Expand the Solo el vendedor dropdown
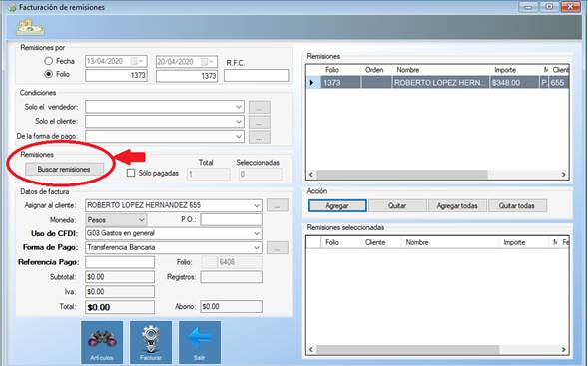The image size is (588, 366). pyautogui.click(x=239, y=107)
